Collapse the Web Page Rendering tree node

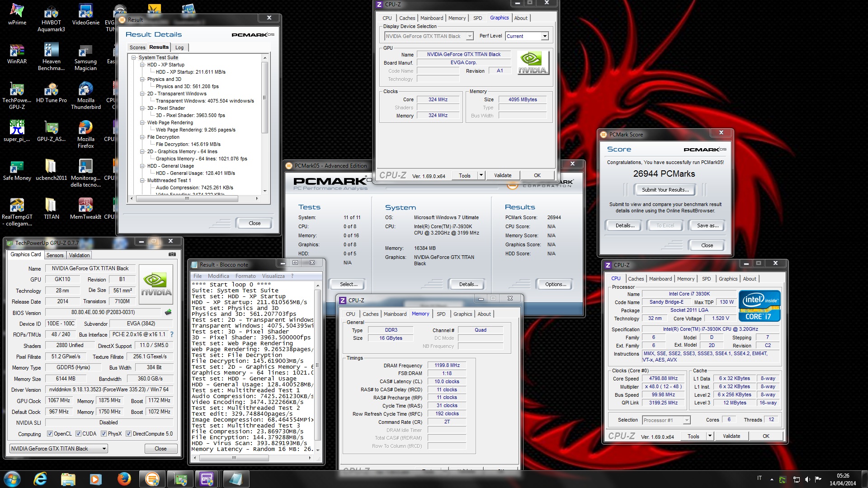tap(142, 122)
